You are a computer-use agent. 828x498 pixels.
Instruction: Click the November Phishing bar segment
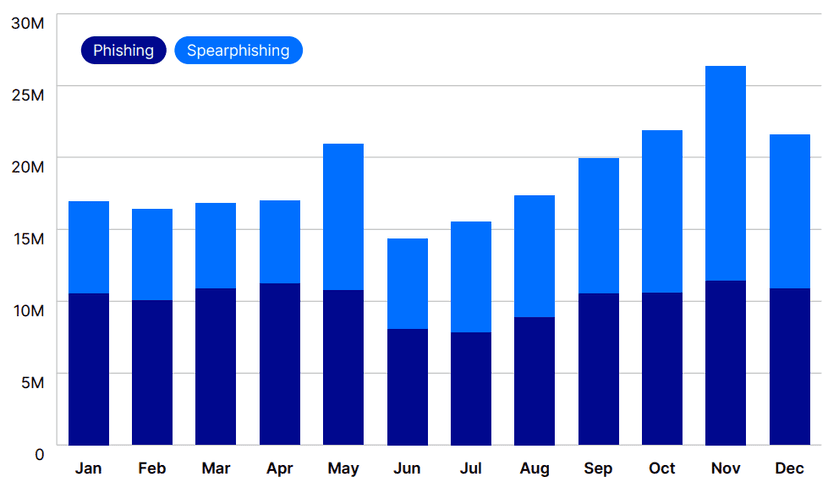725,362
